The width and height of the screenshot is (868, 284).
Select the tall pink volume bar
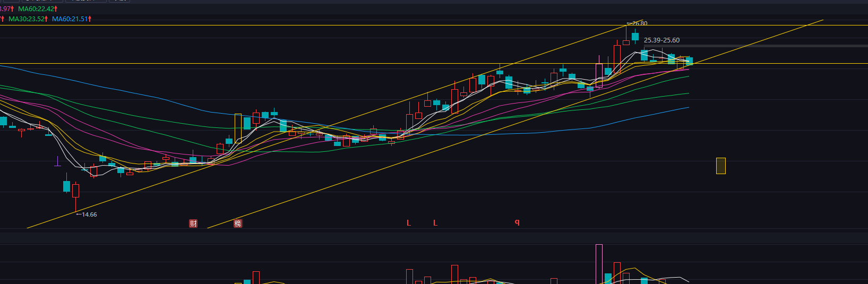pos(599,264)
